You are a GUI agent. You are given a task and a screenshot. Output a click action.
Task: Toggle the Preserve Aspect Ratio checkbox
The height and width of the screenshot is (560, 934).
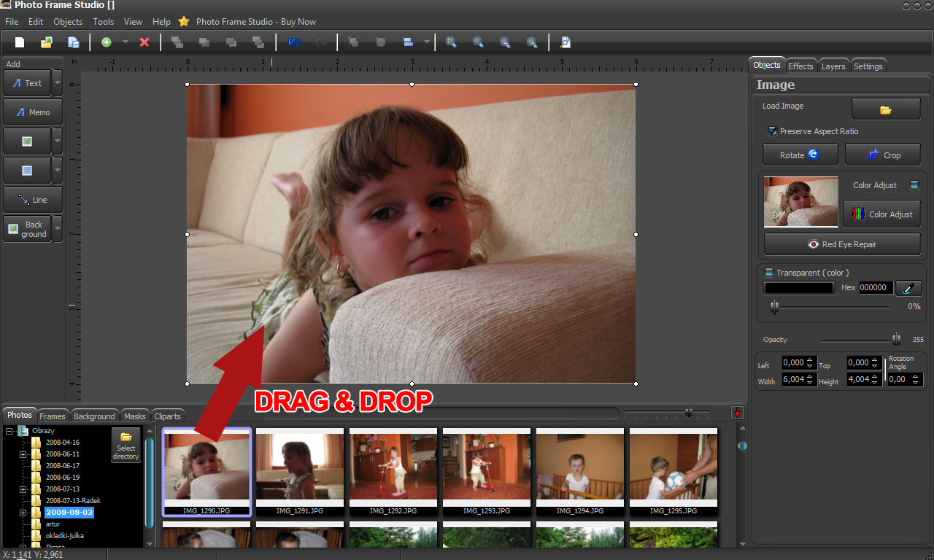pyautogui.click(x=772, y=131)
